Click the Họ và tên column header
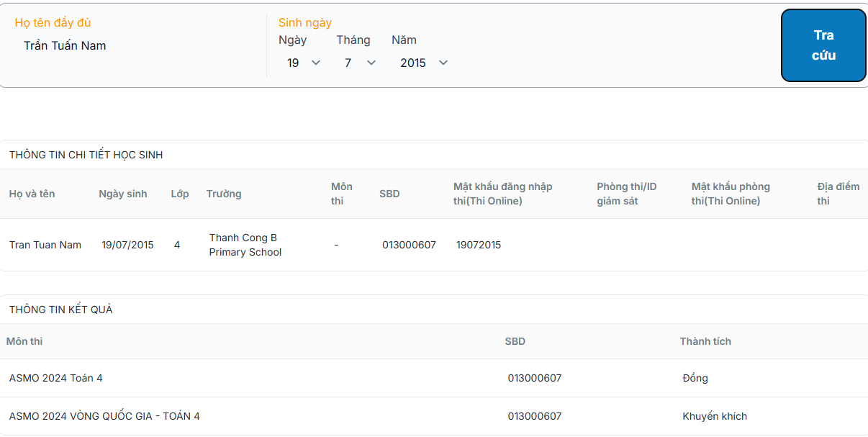The height and width of the screenshot is (437, 868). [32, 194]
